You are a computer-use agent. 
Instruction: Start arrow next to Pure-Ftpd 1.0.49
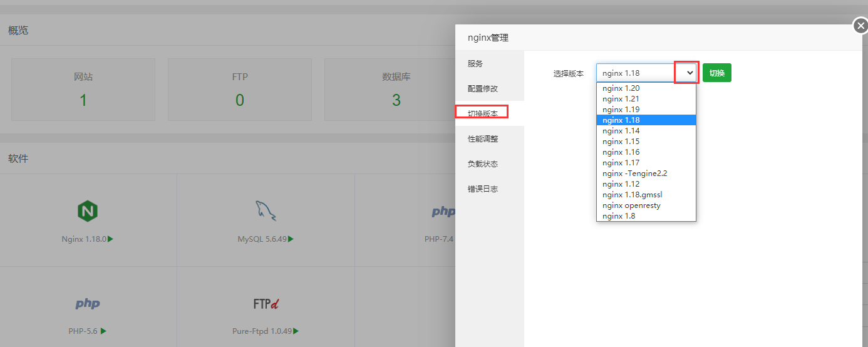(x=296, y=331)
